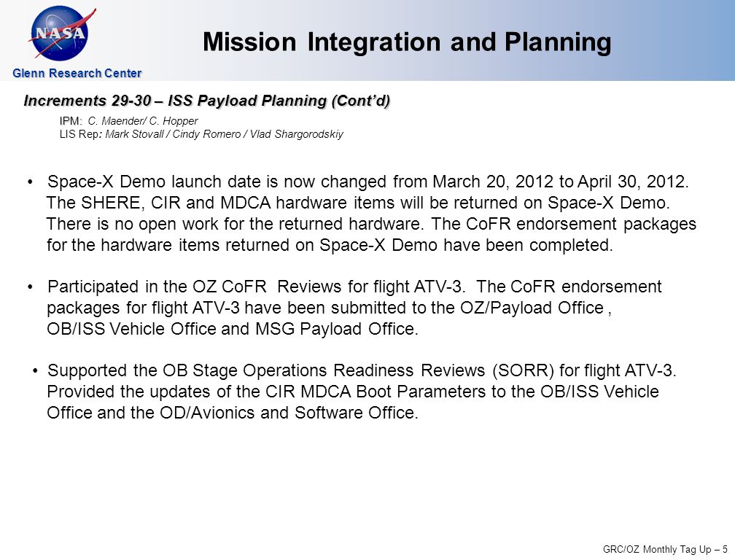Click the OZ CoFR Reviews for flight ATV-3 line
Screen dimensions: 735x560
[354, 287]
